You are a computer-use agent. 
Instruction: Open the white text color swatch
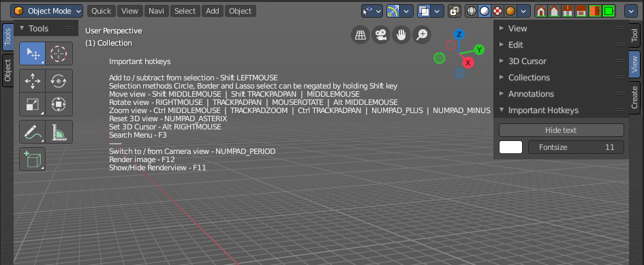[510, 147]
